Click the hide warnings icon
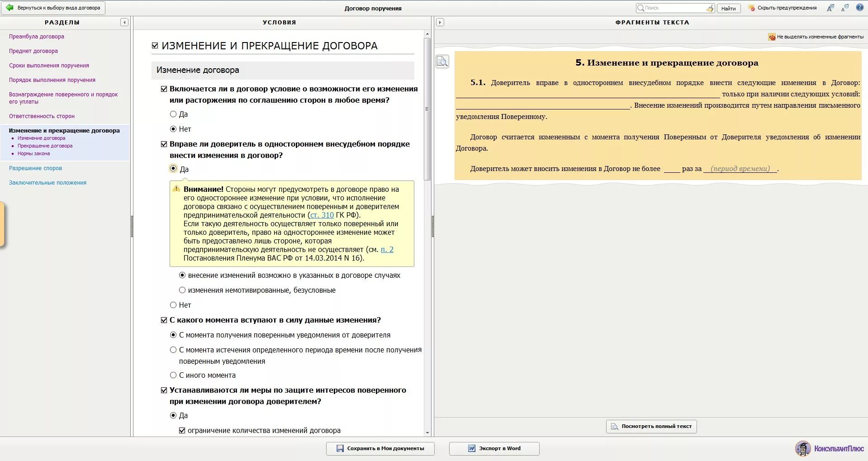The height and width of the screenshot is (461, 868). pos(752,8)
